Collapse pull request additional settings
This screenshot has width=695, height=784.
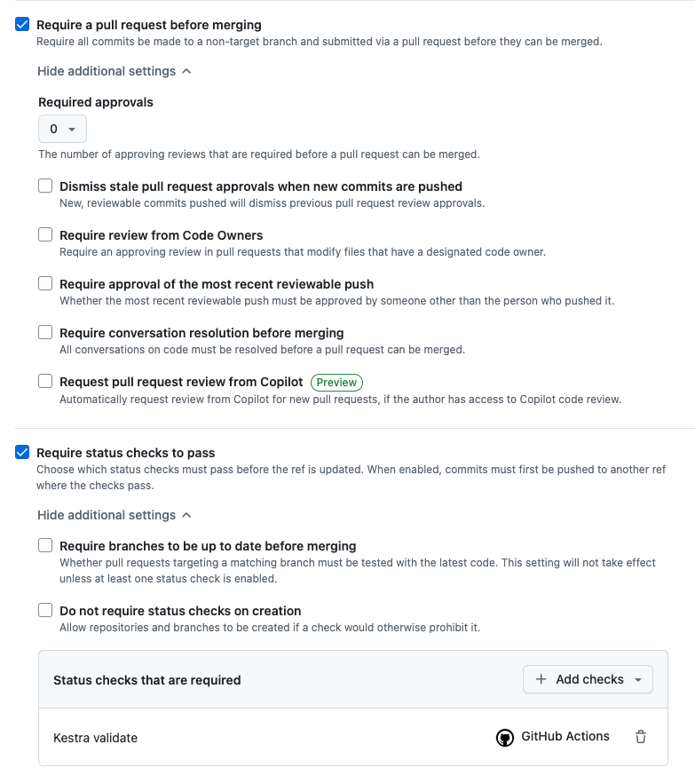(114, 71)
